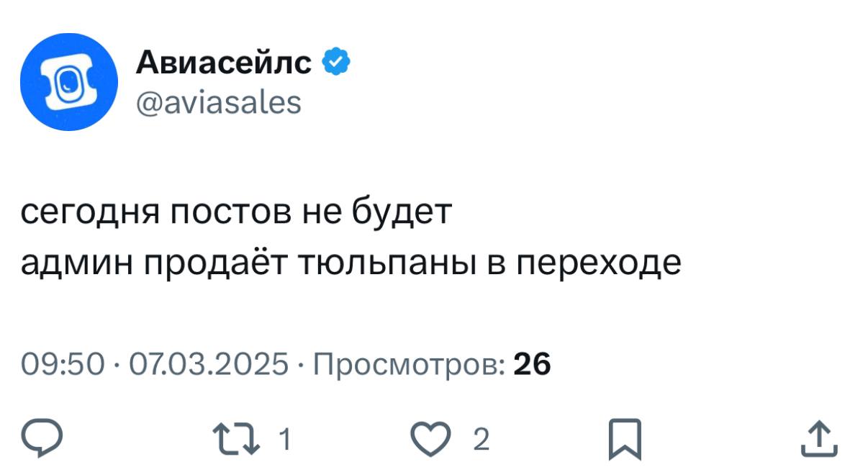The width and height of the screenshot is (868, 467).
Task: Click the Авиасейлс display name
Action: point(224,63)
